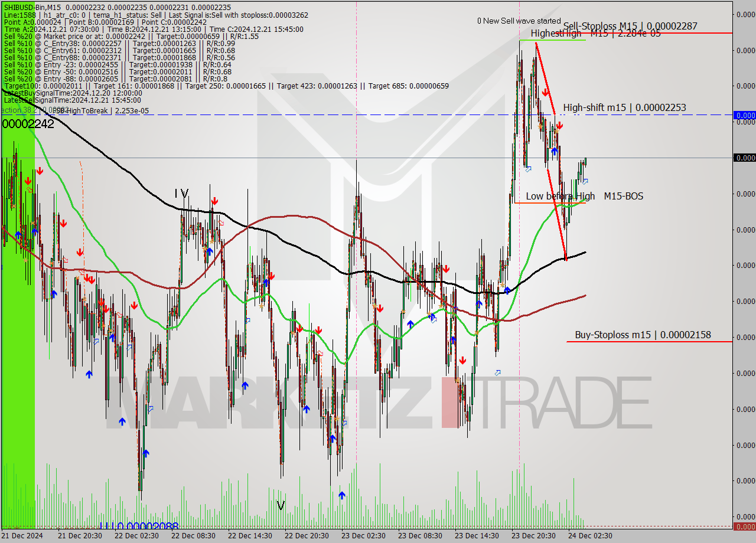This screenshot has width=756, height=543.
Task: Click the blue 0.00002088 label at bottom
Action: point(139,526)
